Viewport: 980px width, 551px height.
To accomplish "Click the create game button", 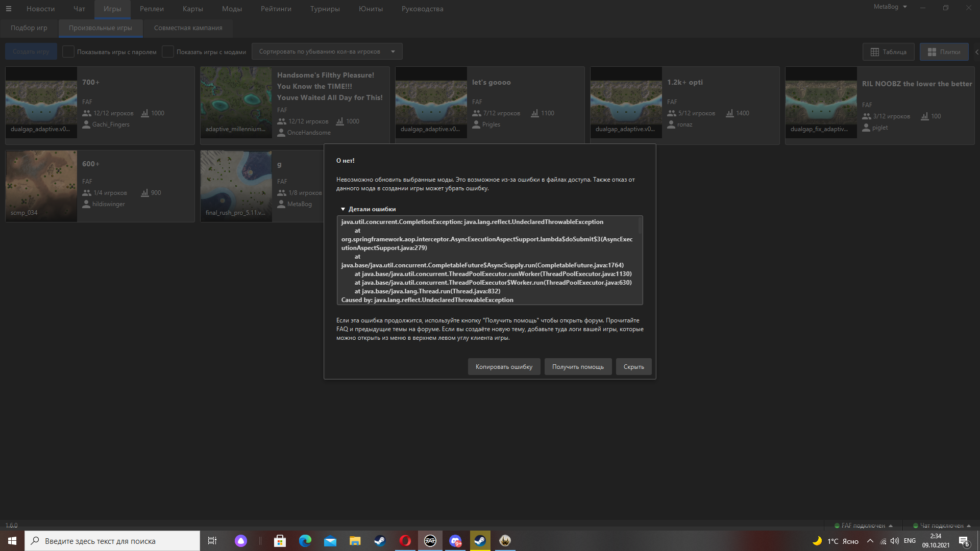I will 31,52.
